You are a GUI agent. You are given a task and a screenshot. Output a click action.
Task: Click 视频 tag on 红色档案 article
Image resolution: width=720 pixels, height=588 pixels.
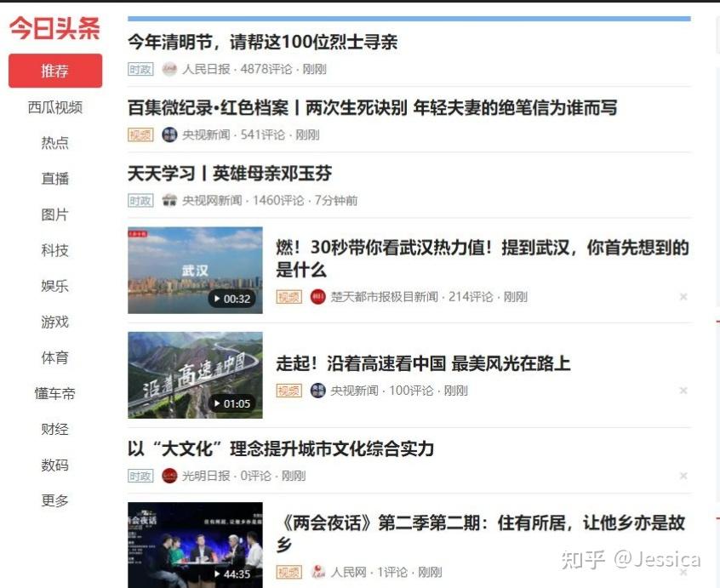pos(140,135)
